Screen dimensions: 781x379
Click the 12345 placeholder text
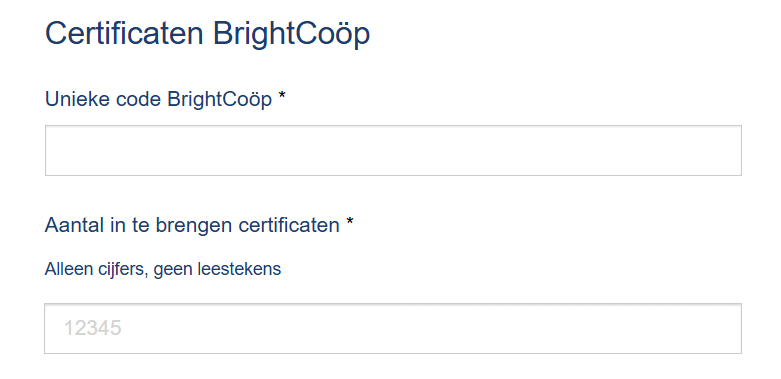93,328
